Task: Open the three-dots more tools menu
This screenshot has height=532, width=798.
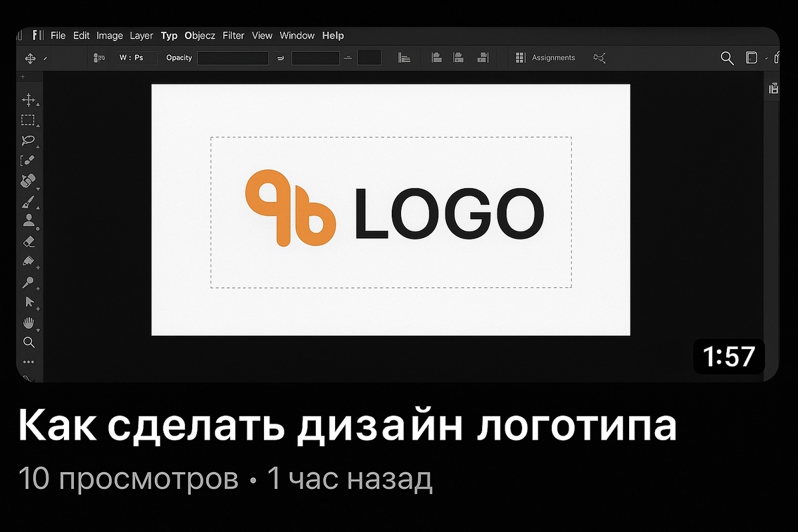Action: (29, 362)
